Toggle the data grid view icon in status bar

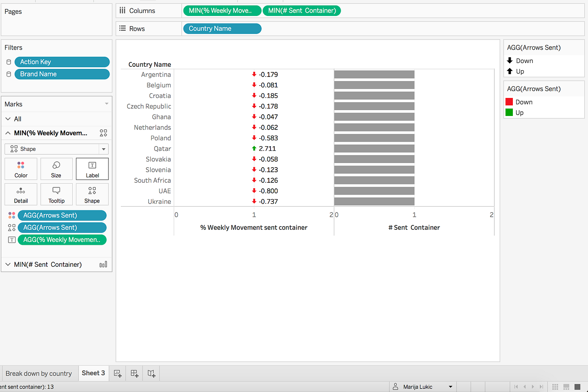(x=555, y=387)
